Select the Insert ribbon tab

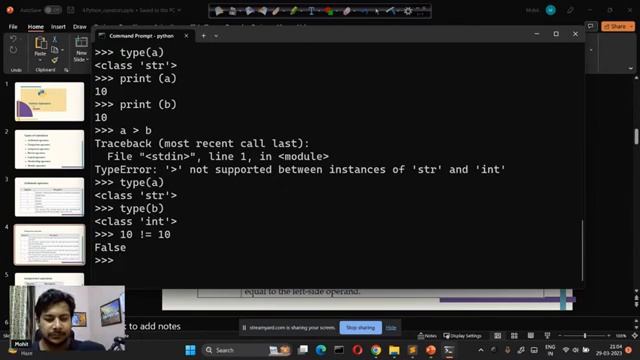pyautogui.click(x=58, y=27)
